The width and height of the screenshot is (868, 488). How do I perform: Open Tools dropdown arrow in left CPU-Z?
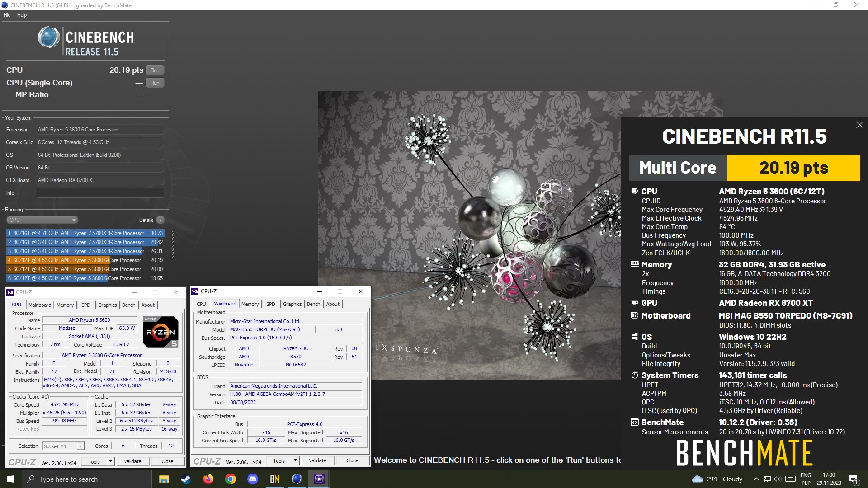point(110,461)
